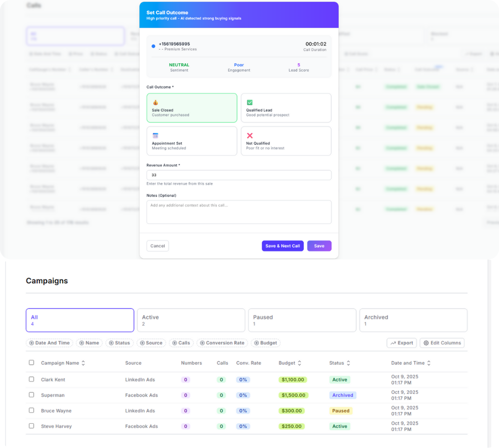Click the green checkmark Qualified Lead icon
The height and width of the screenshot is (448, 499).
point(250,103)
